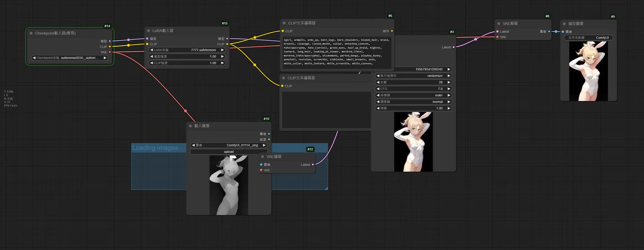The width and height of the screenshot is (644, 250).
Task: Click the 模型 output port on Checkpoint loader
Action: pos(110,41)
